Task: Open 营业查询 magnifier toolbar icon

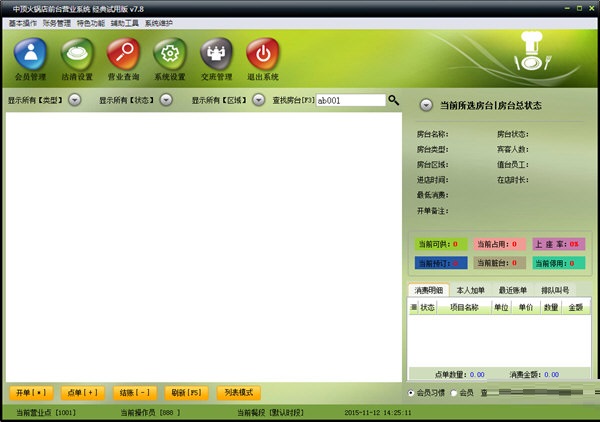Action: 123,59
